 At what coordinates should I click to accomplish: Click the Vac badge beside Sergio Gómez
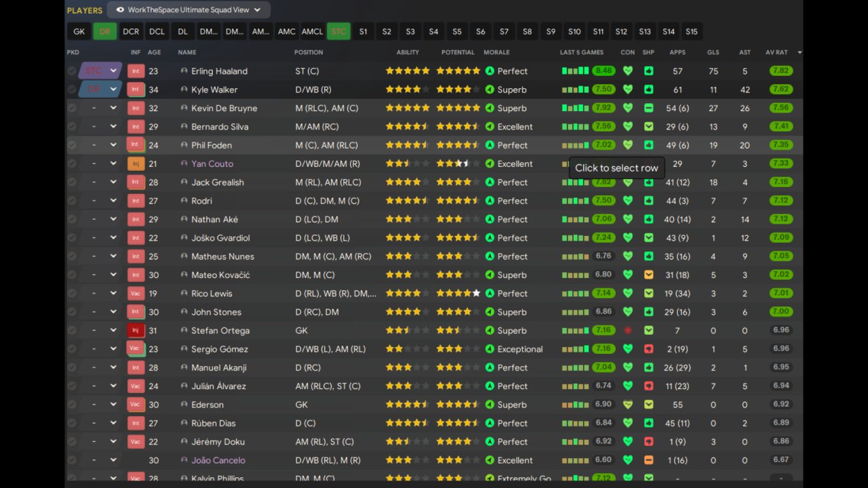[x=136, y=349]
